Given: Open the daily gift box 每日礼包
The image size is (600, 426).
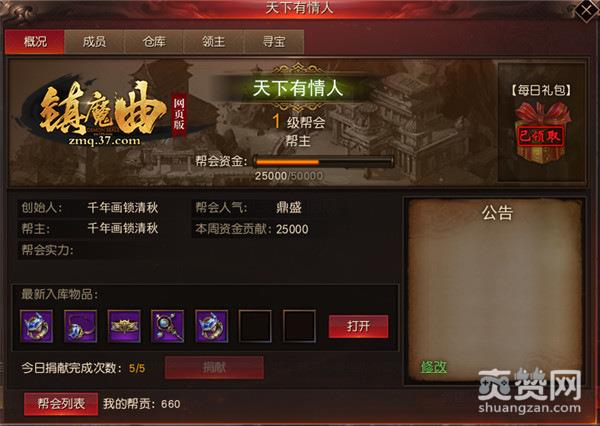Looking at the screenshot, I should click(x=541, y=132).
